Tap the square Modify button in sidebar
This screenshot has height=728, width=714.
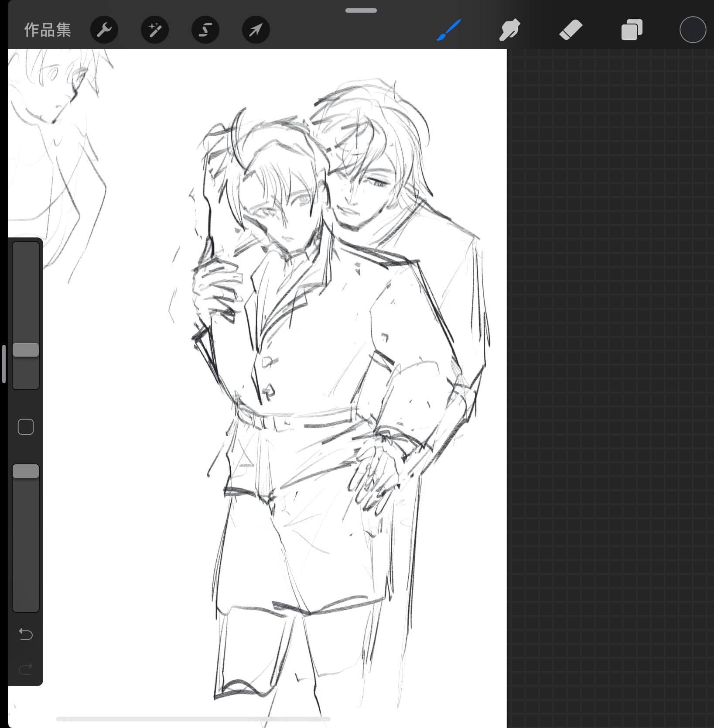26,427
